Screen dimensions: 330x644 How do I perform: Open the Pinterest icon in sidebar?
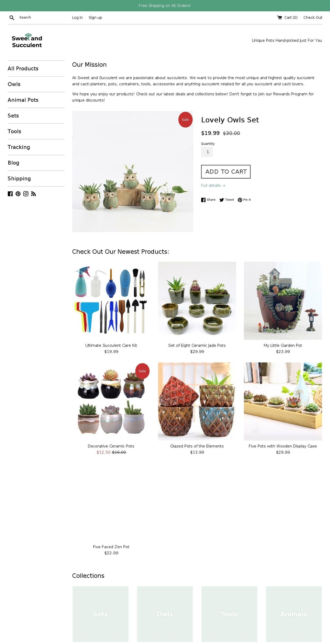(18, 194)
